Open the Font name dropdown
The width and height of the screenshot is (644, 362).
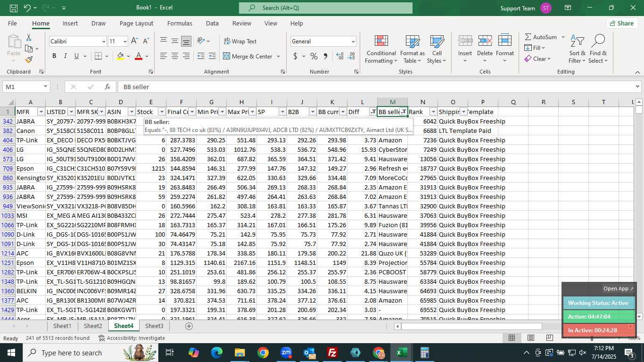pos(104,41)
